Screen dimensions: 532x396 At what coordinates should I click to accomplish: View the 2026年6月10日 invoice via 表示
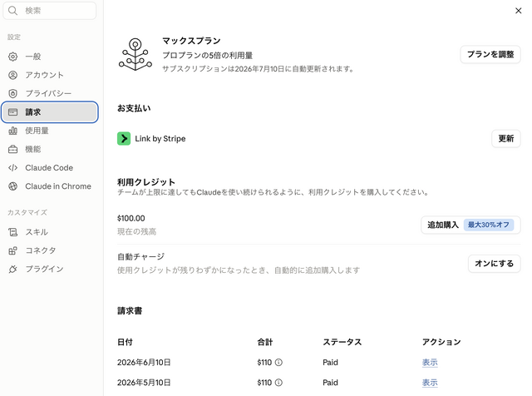pos(430,363)
